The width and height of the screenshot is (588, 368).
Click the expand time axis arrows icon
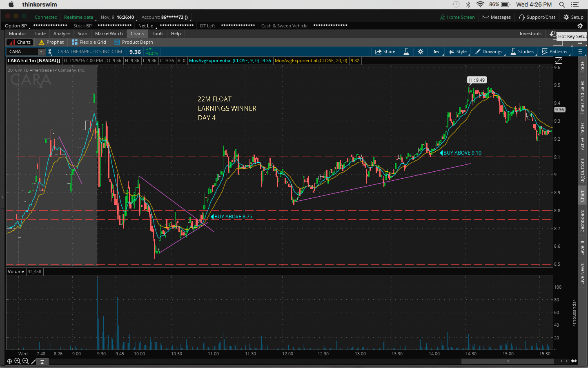tap(574, 361)
